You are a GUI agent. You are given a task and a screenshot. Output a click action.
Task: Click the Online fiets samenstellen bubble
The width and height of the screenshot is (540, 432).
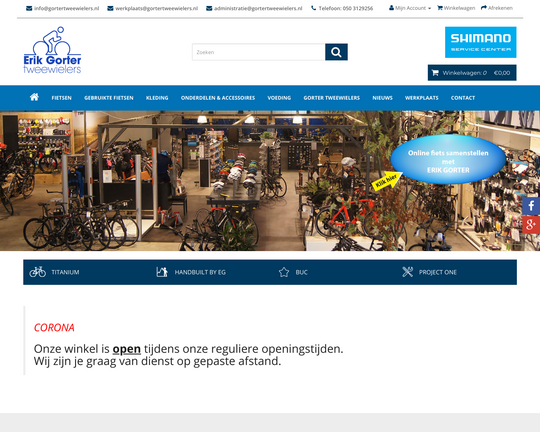pyautogui.click(x=448, y=159)
